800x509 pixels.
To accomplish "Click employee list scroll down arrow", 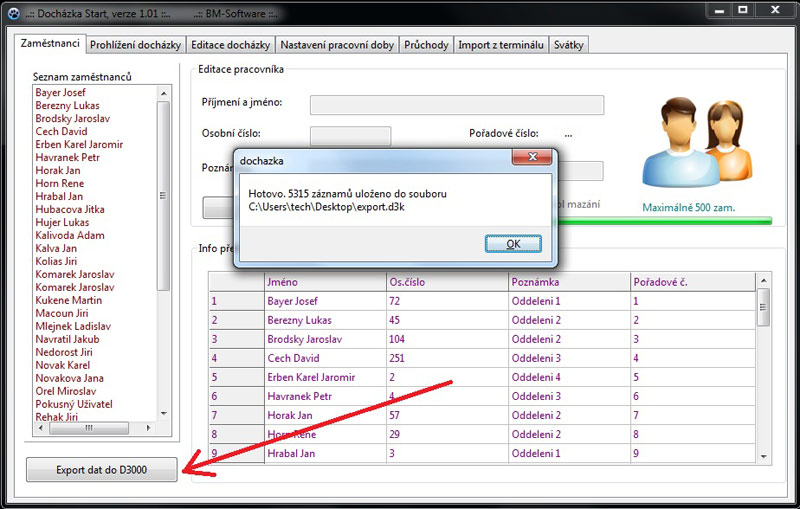I will click(163, 414).
